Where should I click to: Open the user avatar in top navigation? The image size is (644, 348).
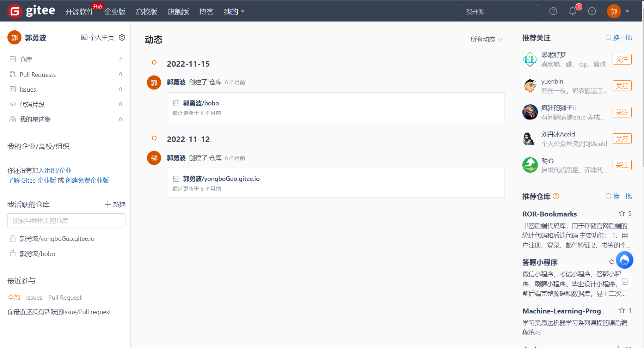pos(614,11)
